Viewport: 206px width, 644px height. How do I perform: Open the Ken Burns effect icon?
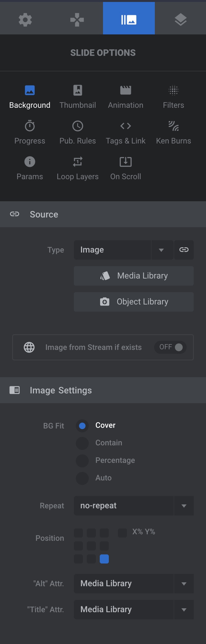click(x=174, y=126)
